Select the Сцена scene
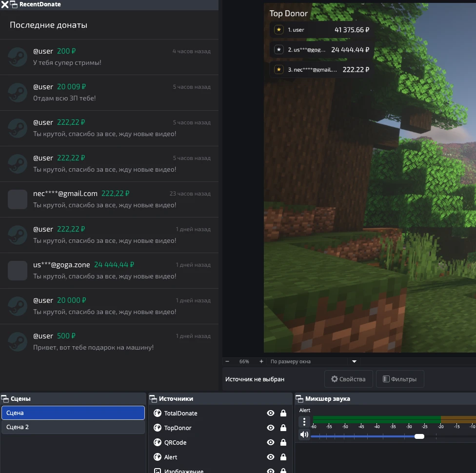The height and width of the screenshot is (473, 476). coord(73,413)
